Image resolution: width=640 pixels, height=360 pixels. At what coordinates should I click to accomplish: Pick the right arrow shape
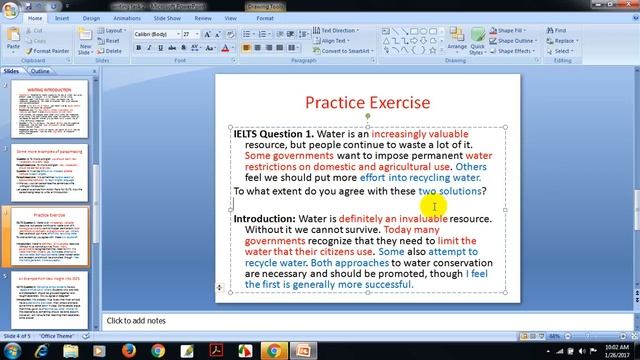click(x=414, y=41)
